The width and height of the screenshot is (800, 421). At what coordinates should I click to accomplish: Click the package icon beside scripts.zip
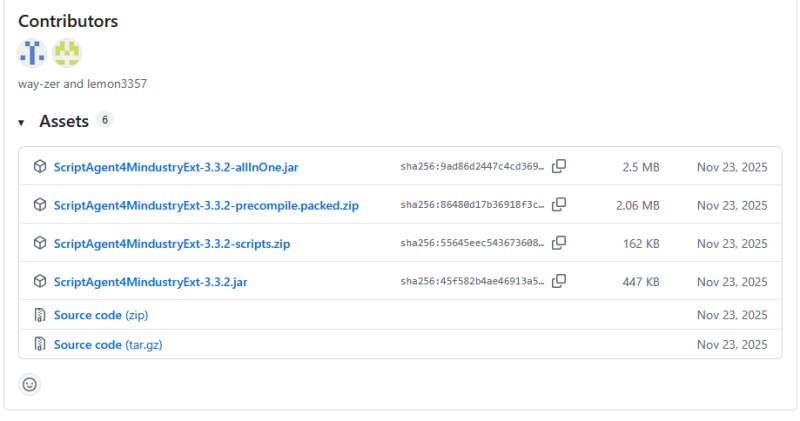click(40, 243)
